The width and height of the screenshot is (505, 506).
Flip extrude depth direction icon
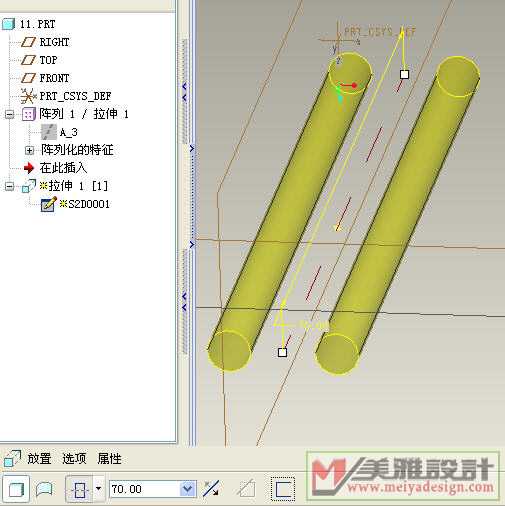click(x=212, y=489)
